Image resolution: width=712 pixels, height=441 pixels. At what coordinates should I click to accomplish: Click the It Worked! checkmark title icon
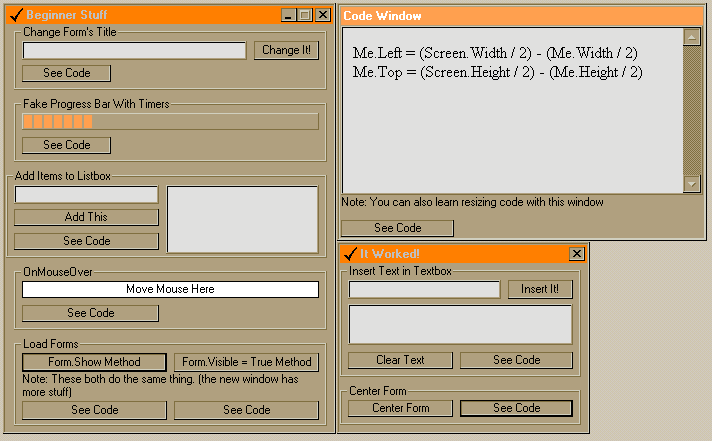[x=350, y=253]
